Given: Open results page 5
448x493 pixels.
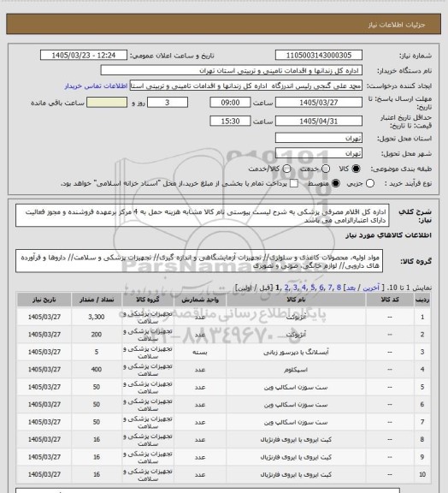Looking at the screenshot, I should [313, 288].
